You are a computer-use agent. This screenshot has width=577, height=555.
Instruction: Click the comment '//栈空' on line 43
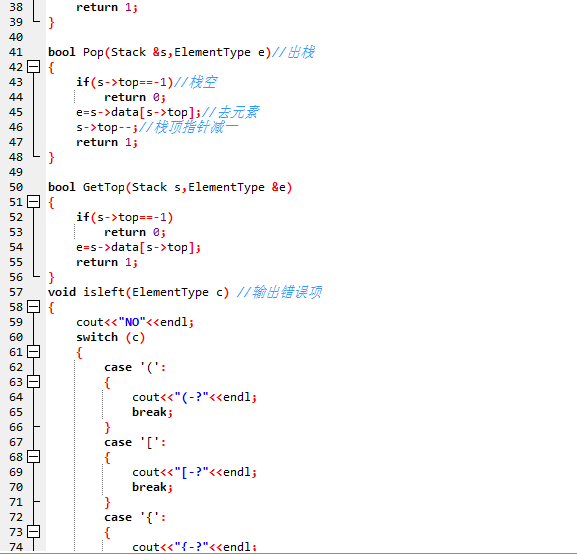pos(195,82)
